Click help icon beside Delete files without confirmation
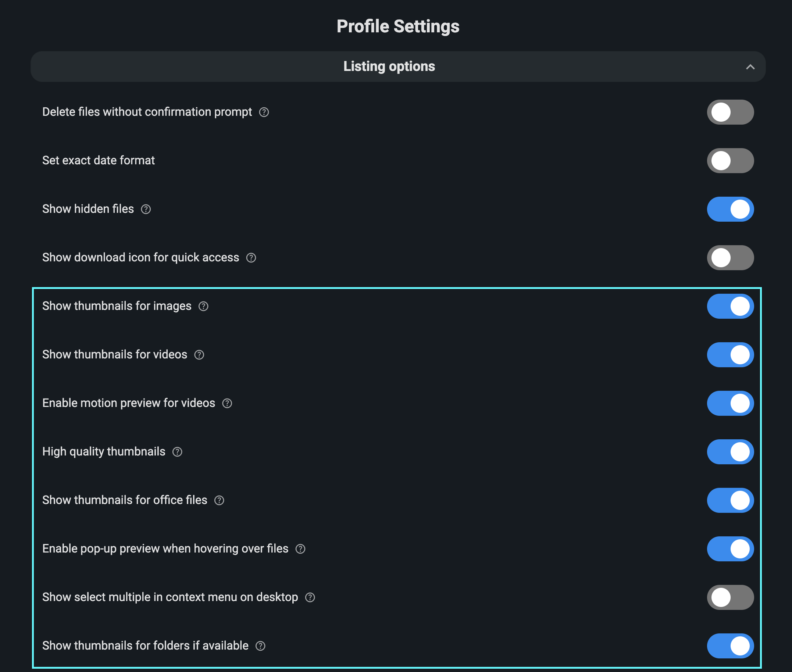The height and width of the screenshot is (672, 792). (x=264, y=112)
